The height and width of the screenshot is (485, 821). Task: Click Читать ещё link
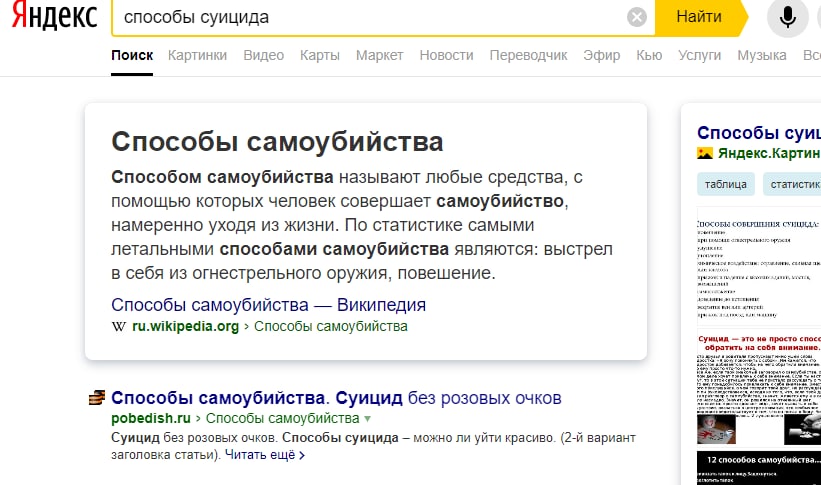coord(265,455)
